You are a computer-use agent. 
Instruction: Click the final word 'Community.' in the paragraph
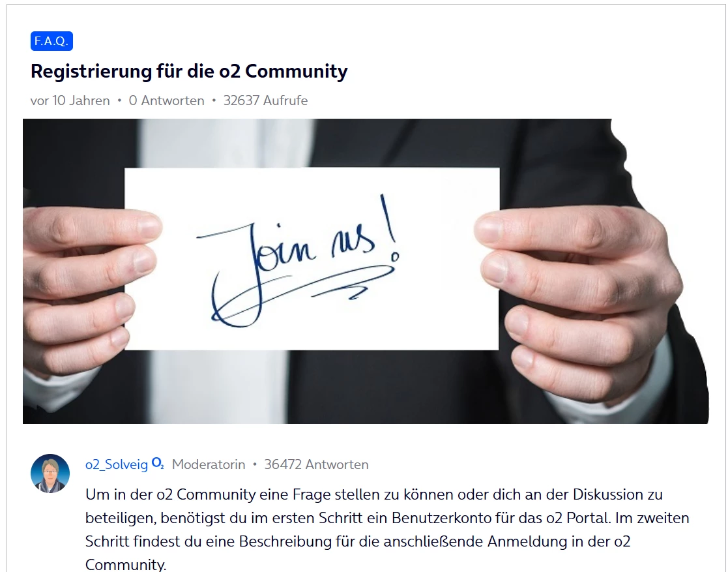(125, 564)
